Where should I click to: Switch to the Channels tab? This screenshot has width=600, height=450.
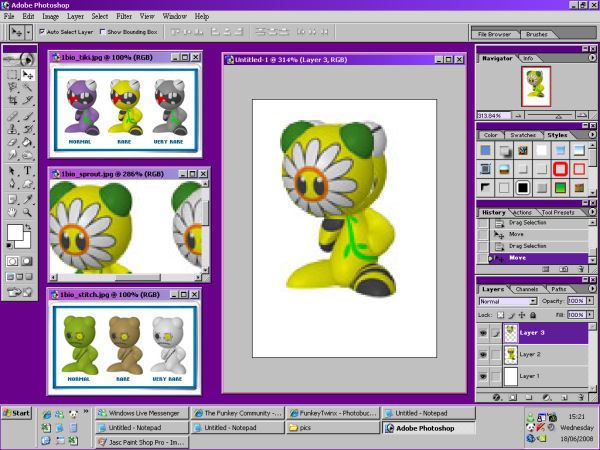(x=527, y=289)
